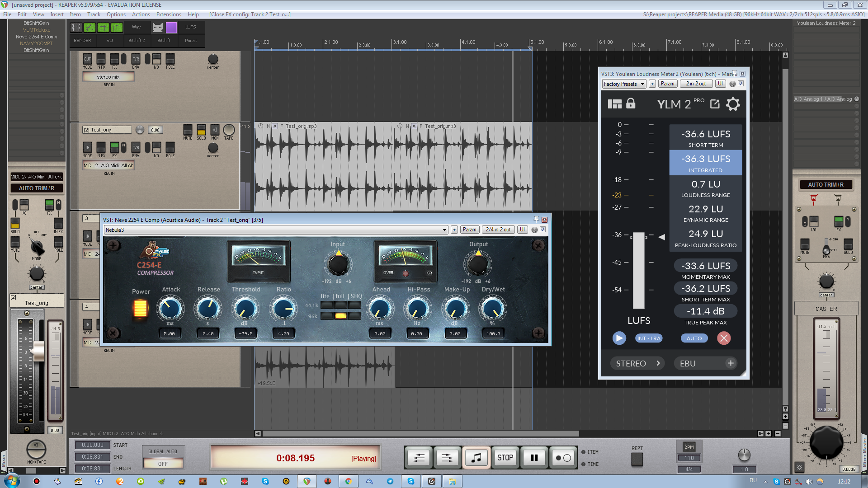This screenshot has width=868, height=488.
Task: Toggle Neve 2254 plugin bypass checkbox
Action: 543,230
